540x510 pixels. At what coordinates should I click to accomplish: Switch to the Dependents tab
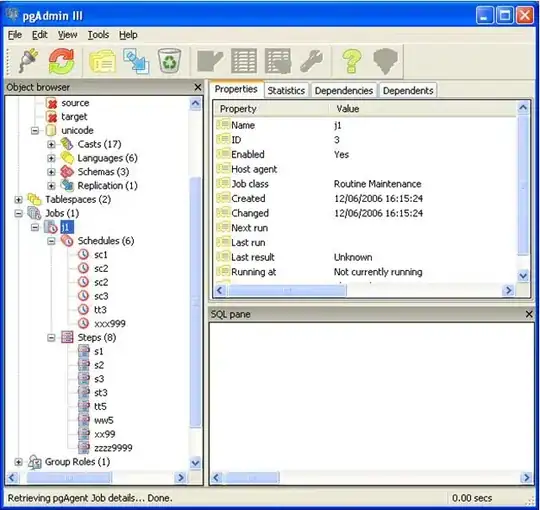click(408, 91)
